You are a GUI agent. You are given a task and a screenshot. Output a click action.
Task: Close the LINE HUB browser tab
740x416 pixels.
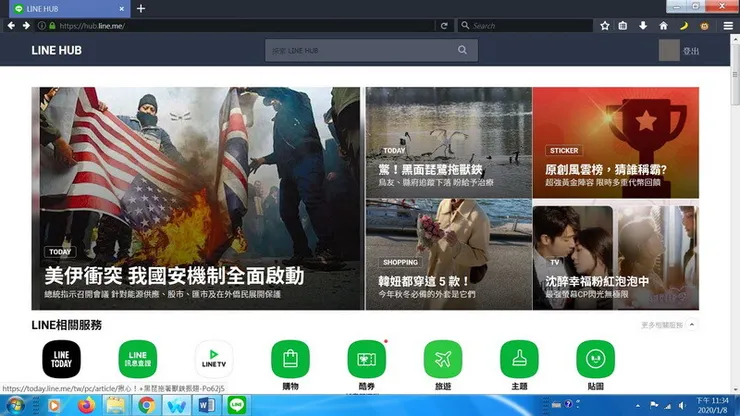121,8
